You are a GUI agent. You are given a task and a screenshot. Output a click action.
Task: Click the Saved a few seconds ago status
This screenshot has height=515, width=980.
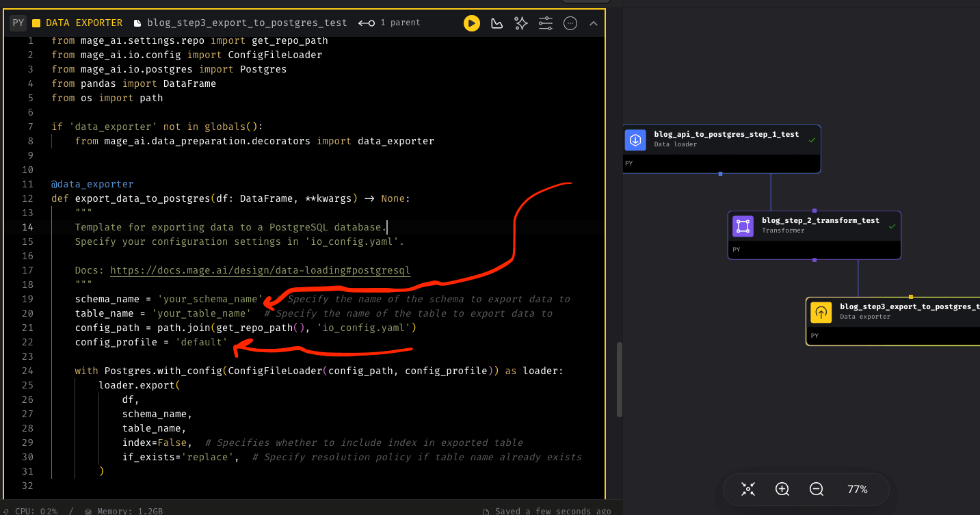pyautogui.click(x=546, y=511)
